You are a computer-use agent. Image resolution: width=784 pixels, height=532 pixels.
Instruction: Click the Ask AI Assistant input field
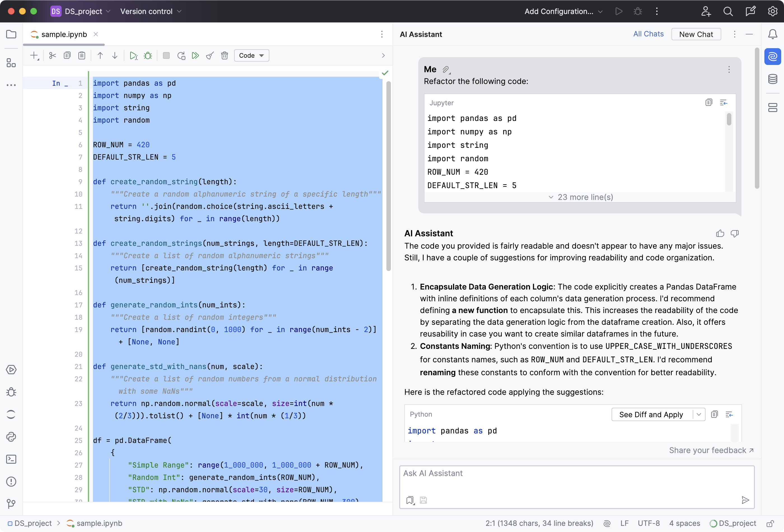pyautogui.click(x=576, y=473)
